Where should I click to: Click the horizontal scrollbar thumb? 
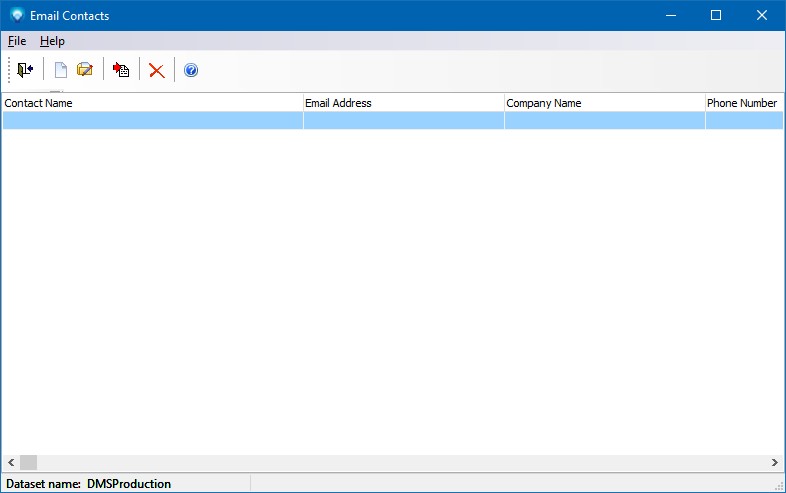click(28, 463)
